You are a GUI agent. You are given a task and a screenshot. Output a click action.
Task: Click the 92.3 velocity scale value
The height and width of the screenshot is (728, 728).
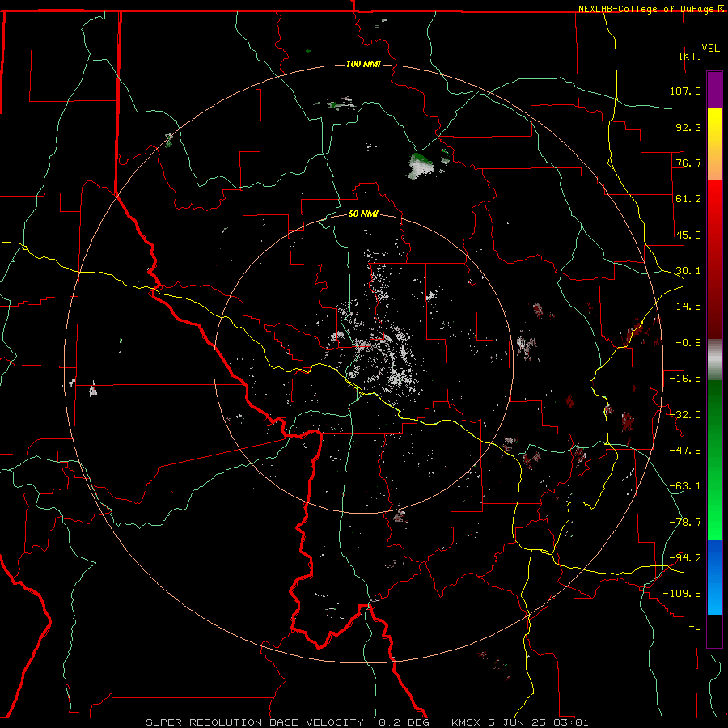click(x=688, y=127)
